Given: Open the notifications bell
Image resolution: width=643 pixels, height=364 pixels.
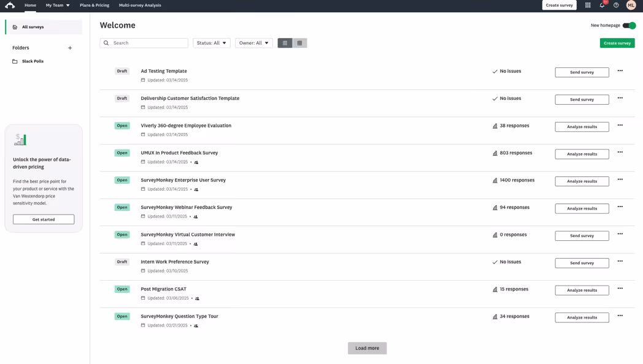Looking at the screenshot, I should (602, 6).
